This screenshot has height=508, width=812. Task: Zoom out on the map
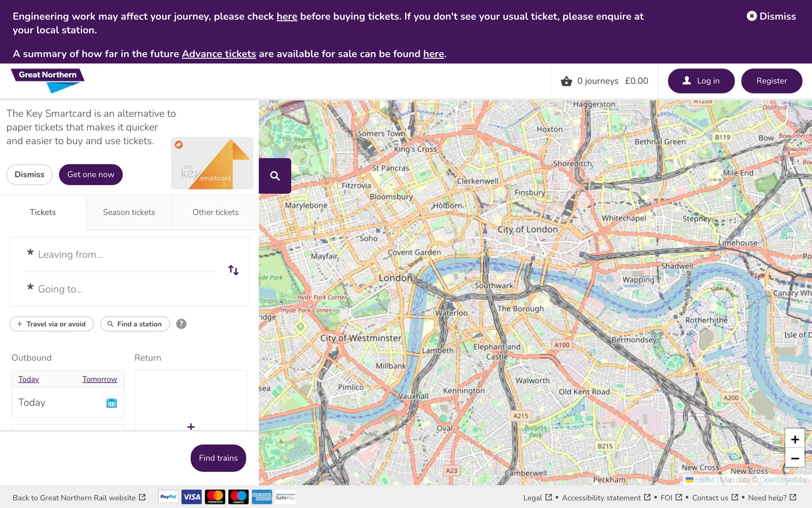tap(795, 458)
